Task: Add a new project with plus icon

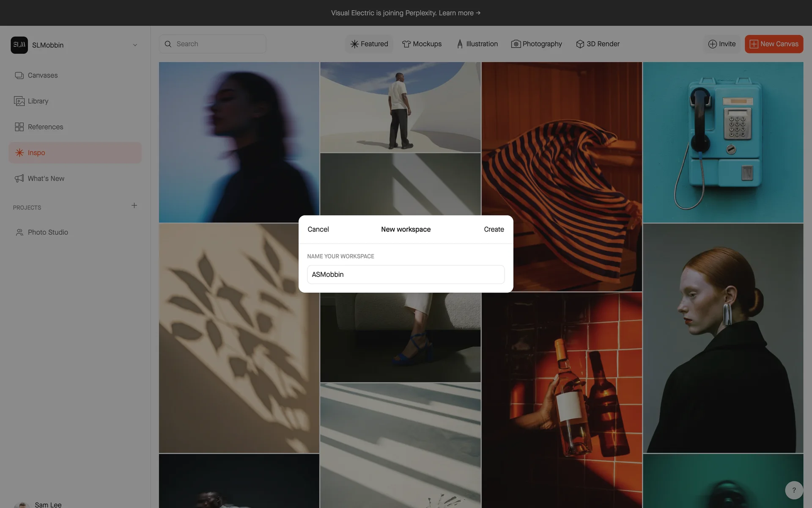Action: [x=134, y=206]
